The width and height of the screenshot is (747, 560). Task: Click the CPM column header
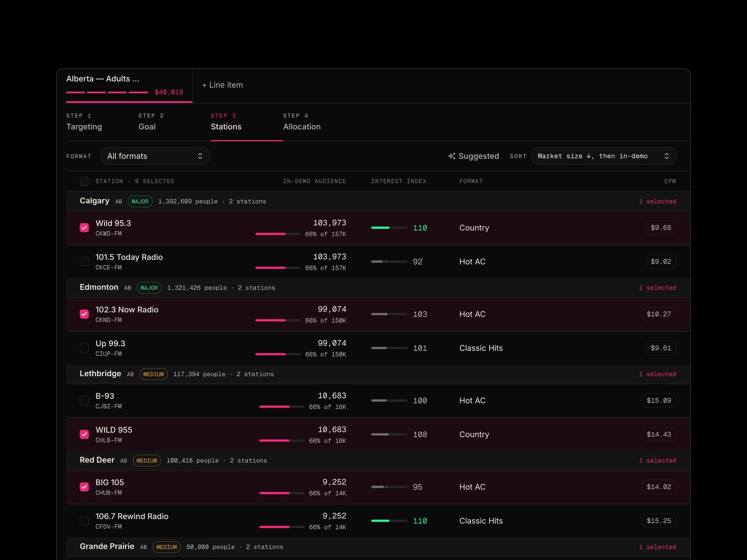point(670,181)
